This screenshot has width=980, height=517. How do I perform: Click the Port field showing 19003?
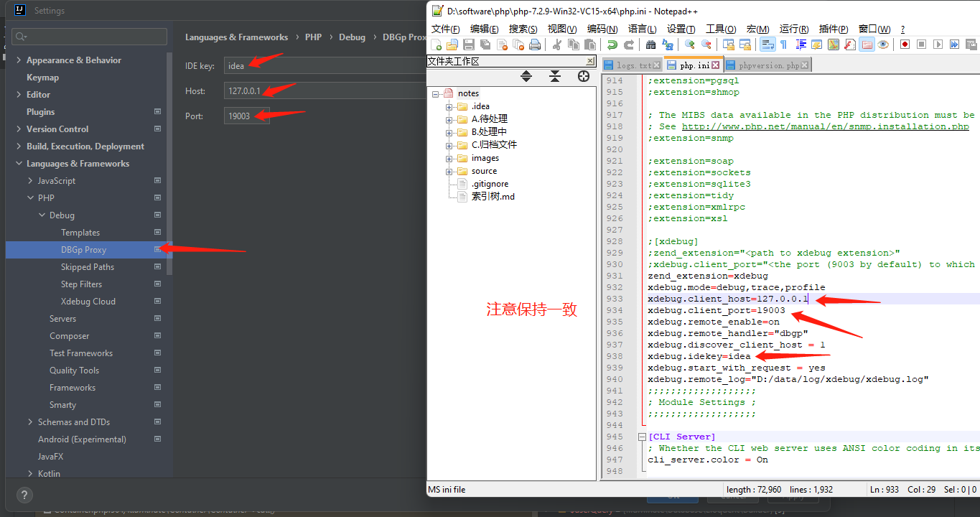247,116
